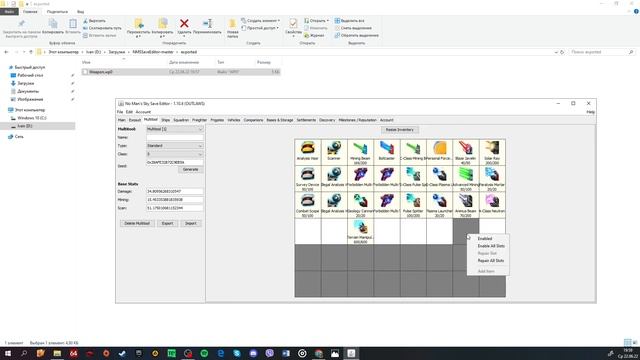640x360 pixels.
Task: Select the Scanner item in first row
Action: [334, 152]
